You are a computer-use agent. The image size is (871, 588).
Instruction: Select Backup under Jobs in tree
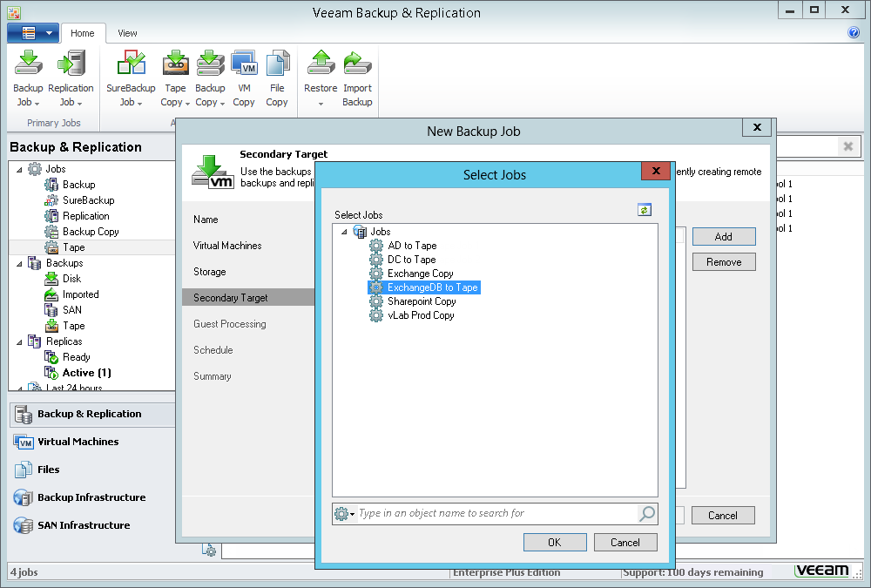tap(70, 185)
